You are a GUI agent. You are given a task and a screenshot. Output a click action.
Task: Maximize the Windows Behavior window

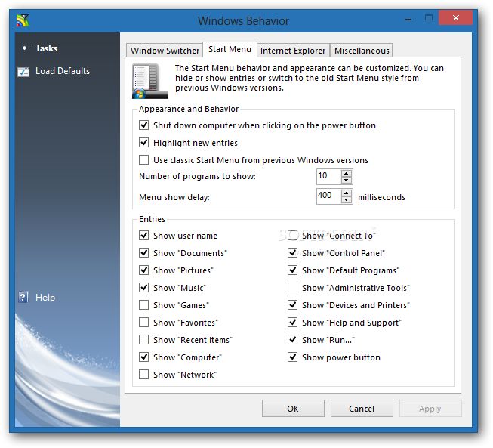point(429,18)
